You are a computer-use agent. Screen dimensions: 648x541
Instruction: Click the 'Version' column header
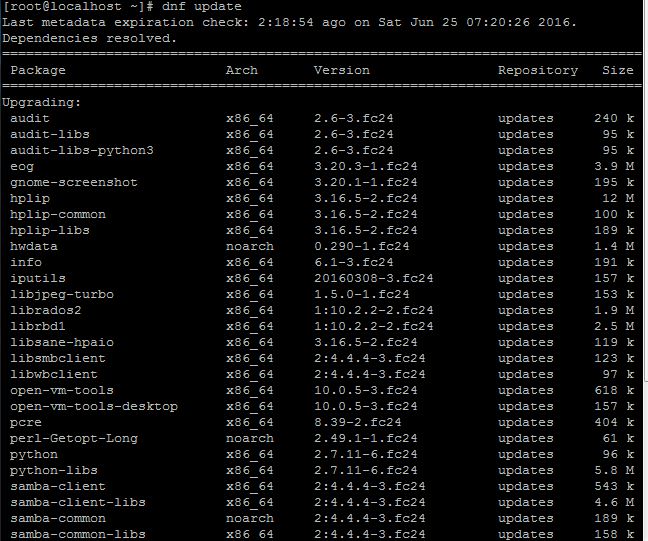click(x=342, y=70)
